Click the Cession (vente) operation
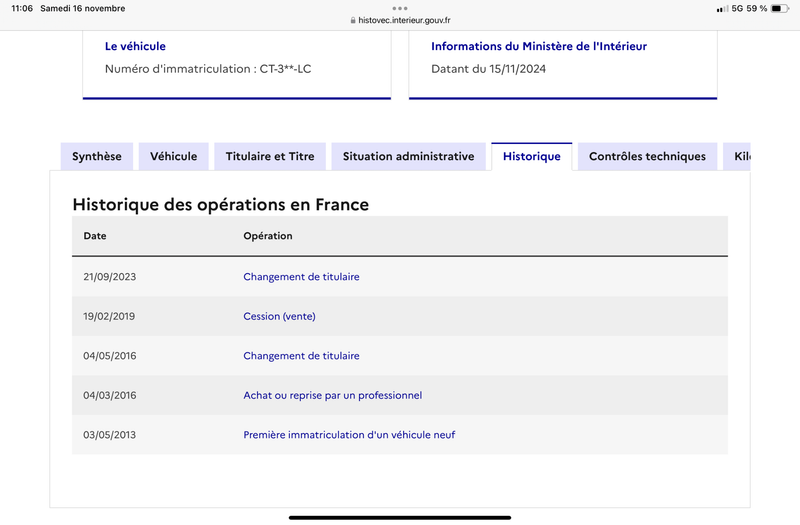Viewport: 800px width, 525px height. 279,316
